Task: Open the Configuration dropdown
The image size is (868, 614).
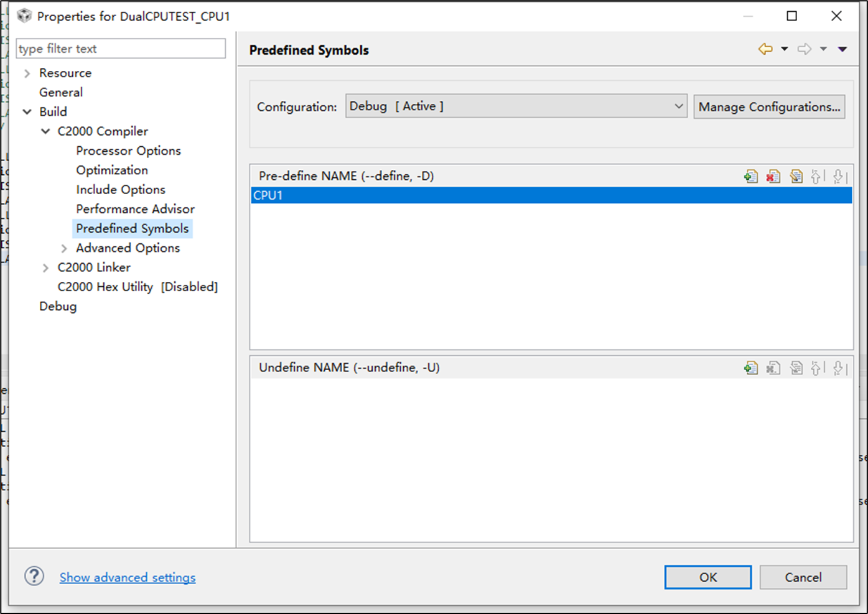Action: click(516, 106)
